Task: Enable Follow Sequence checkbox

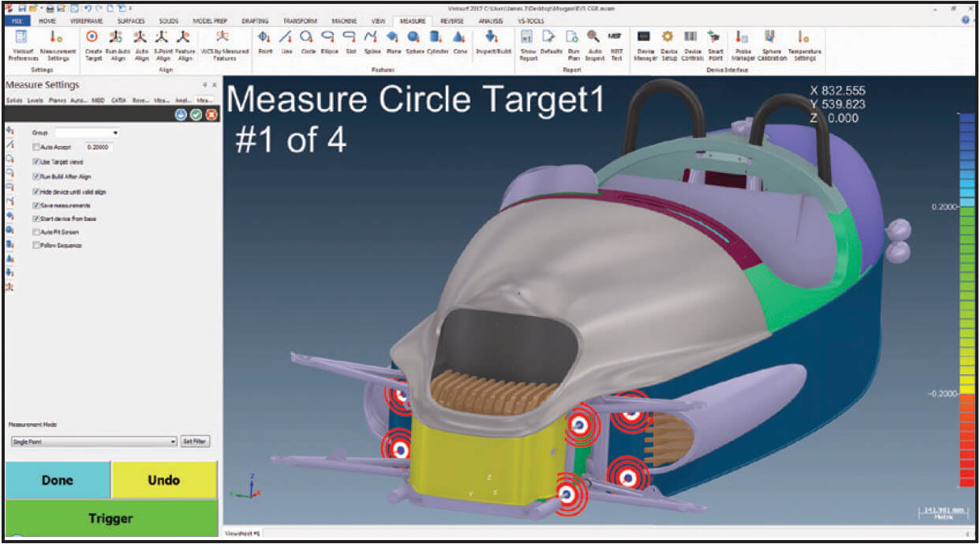Action: (x=36, y=245)
